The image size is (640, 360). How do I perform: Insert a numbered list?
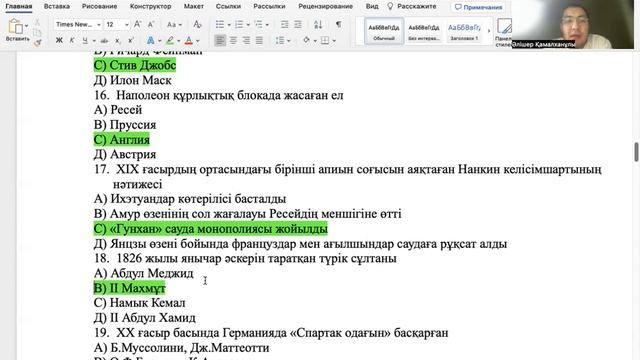239,24
